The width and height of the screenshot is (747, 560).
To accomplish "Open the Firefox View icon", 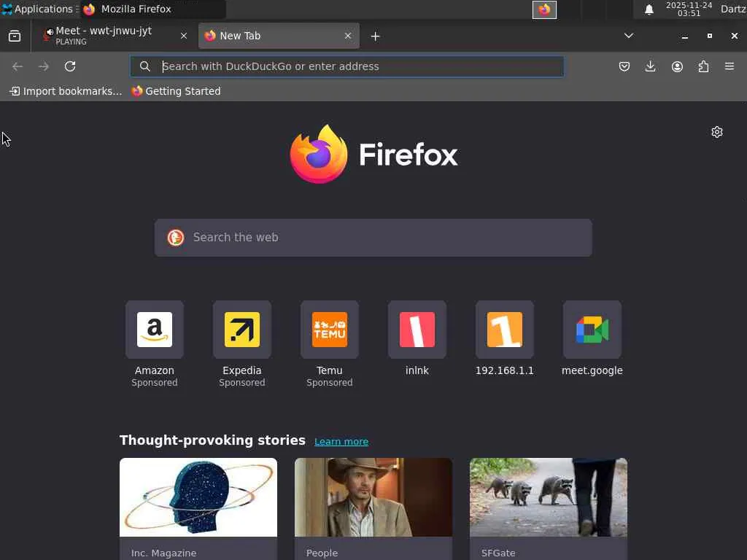I will [x=15, y=36].
